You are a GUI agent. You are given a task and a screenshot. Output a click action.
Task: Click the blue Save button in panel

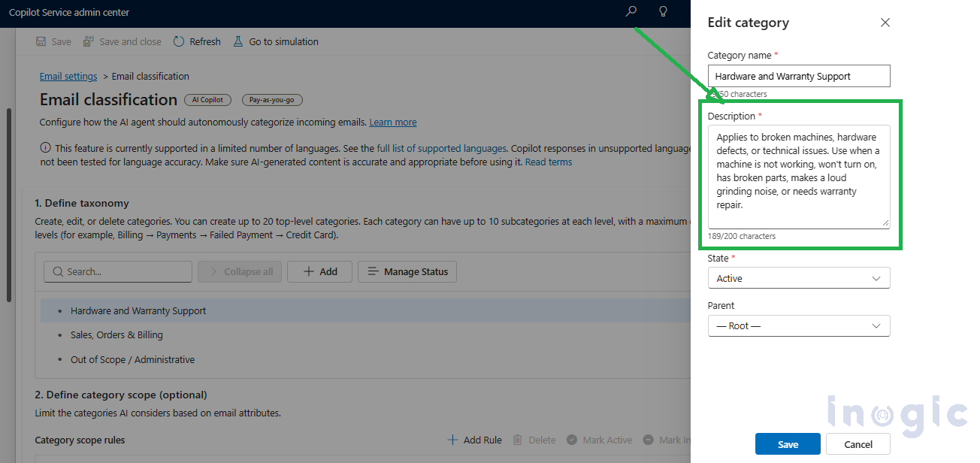click(788, 444)
